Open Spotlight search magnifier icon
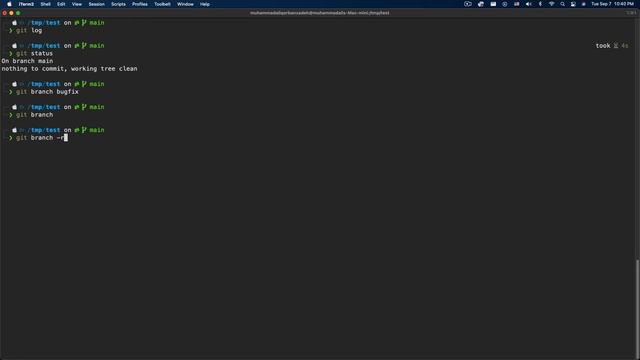The width and height of the screenshot is (640, 360). point(562,4)
